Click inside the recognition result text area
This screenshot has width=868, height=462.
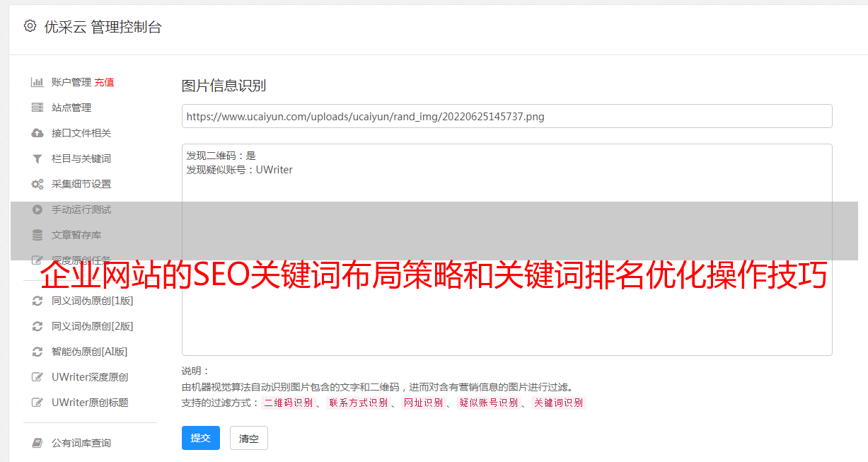pos(507,250)
